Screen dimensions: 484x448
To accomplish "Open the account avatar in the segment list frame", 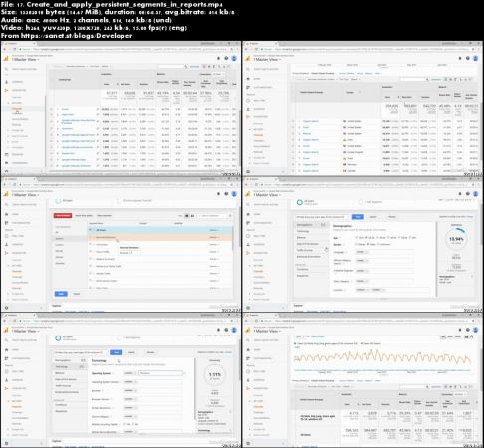I will point(234,194).
